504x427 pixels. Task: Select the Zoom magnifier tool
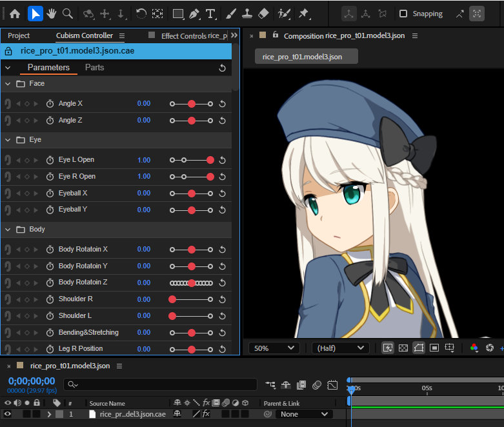coord(68,14)
